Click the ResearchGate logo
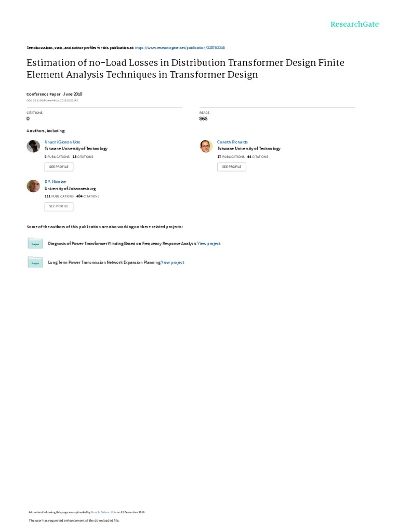This screenshot has height=532, width=399. click(354, 24)
